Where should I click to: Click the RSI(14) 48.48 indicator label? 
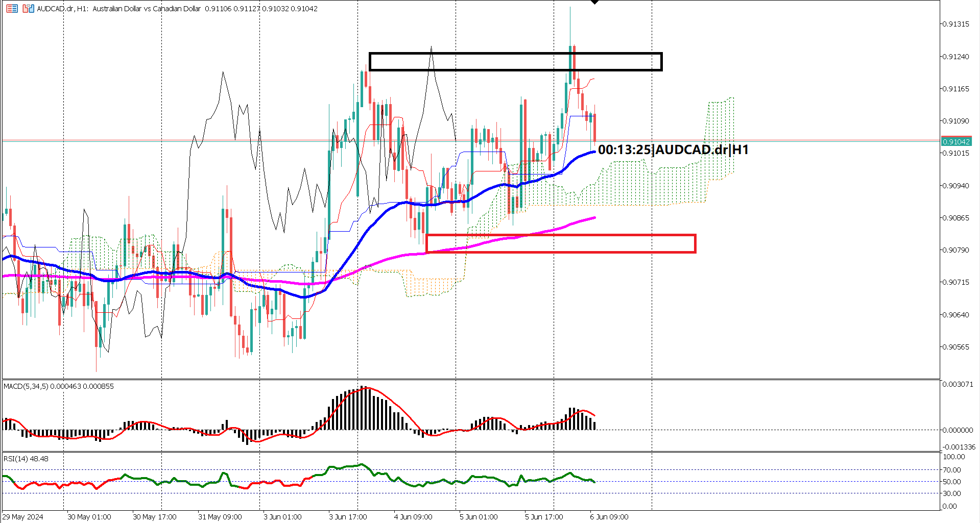coord(25,458)
